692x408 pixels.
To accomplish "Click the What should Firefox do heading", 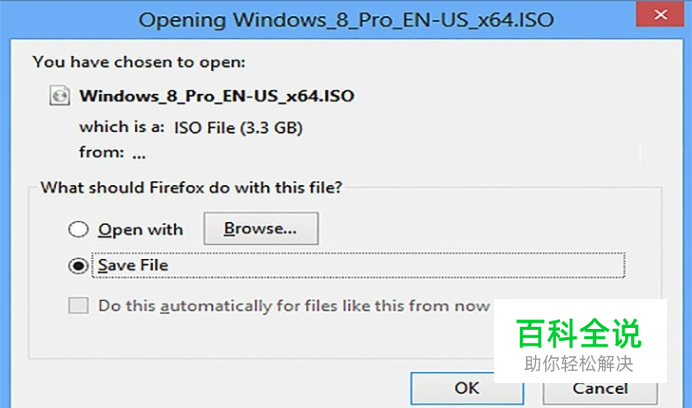I will (x=192, y=188).
